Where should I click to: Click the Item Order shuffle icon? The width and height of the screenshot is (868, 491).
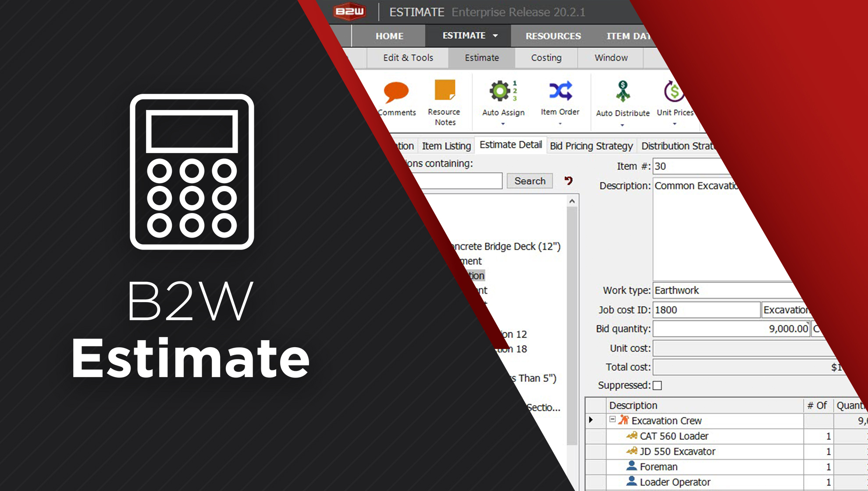tap(560, 91)
